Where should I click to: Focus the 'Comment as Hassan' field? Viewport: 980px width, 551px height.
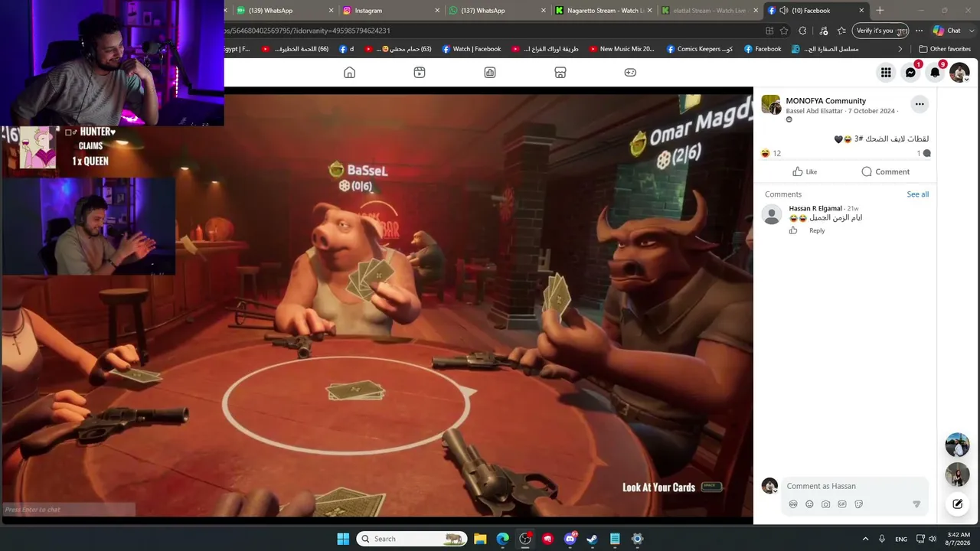(854, 486)
